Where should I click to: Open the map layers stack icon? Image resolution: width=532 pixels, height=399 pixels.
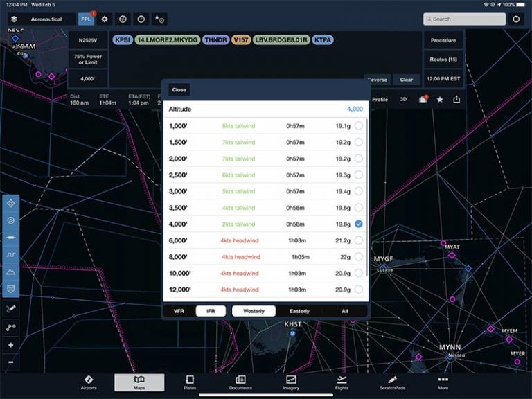click(x=14, y=19)
